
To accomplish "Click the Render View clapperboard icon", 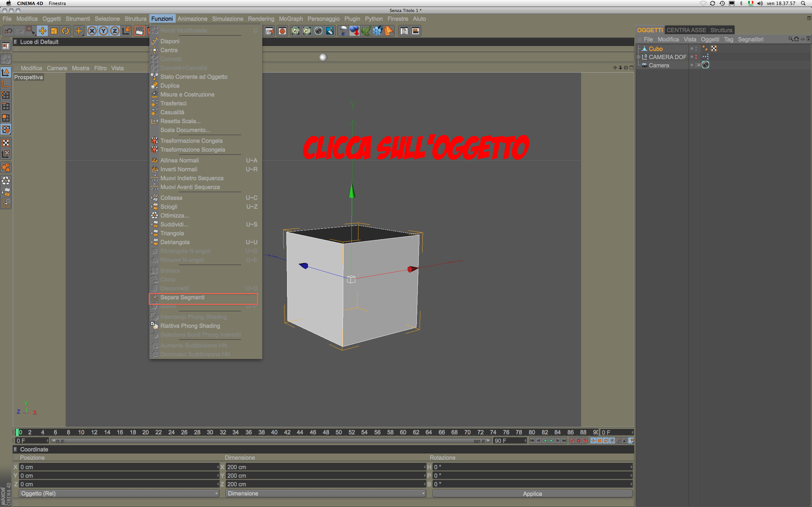I will (139, 31).
